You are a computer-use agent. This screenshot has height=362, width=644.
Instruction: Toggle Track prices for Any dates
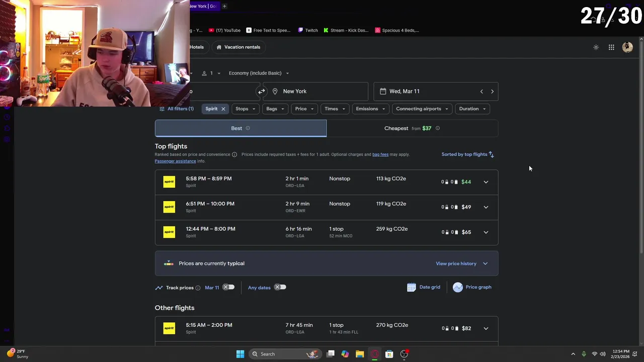pos(280,287)
